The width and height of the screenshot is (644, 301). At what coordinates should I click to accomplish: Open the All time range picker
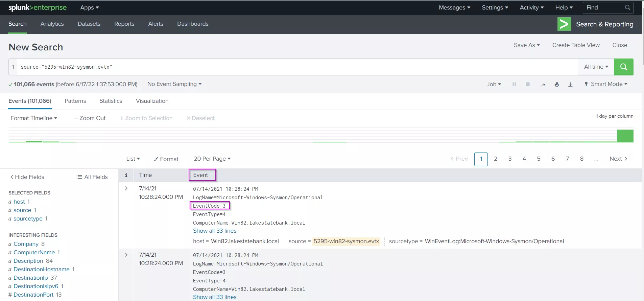[596, 67]
